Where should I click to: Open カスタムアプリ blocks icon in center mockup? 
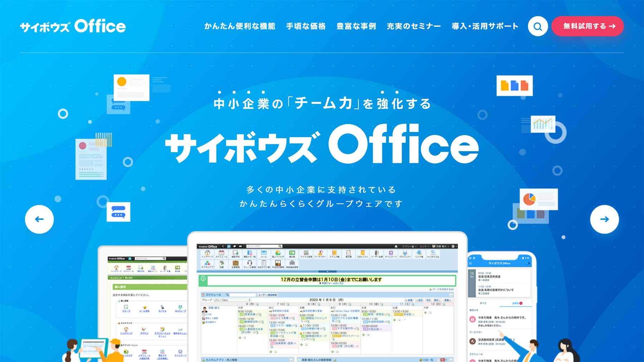pyautogui.click(x=207, y=264)
